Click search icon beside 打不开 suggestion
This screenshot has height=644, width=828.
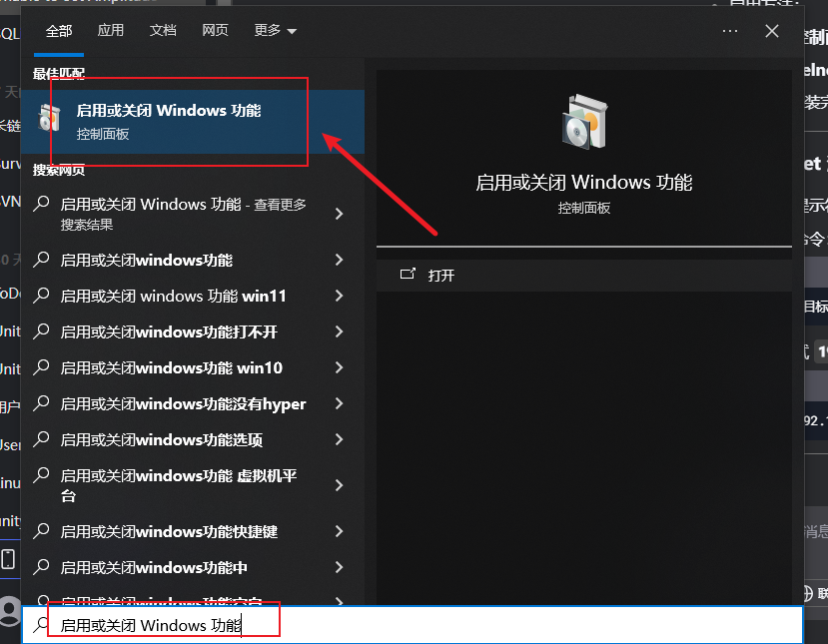click(x=41, y=330)
